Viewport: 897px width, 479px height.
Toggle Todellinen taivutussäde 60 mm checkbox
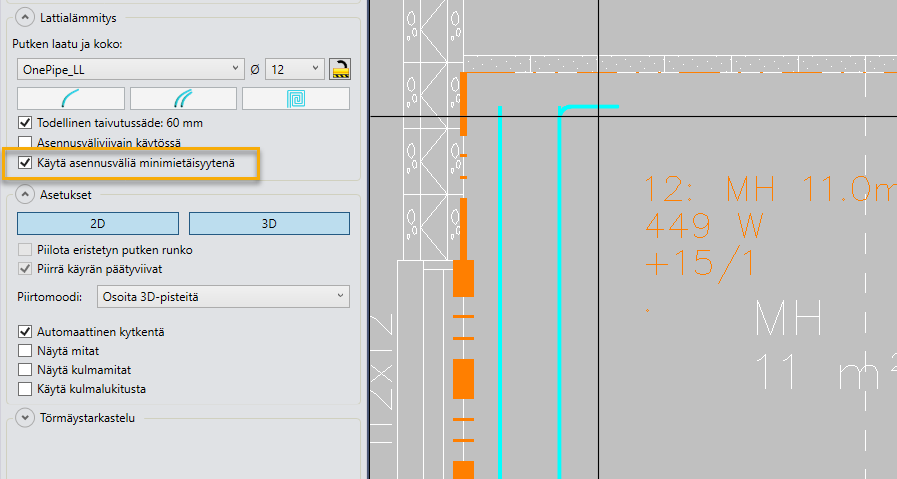click(25, 123)
